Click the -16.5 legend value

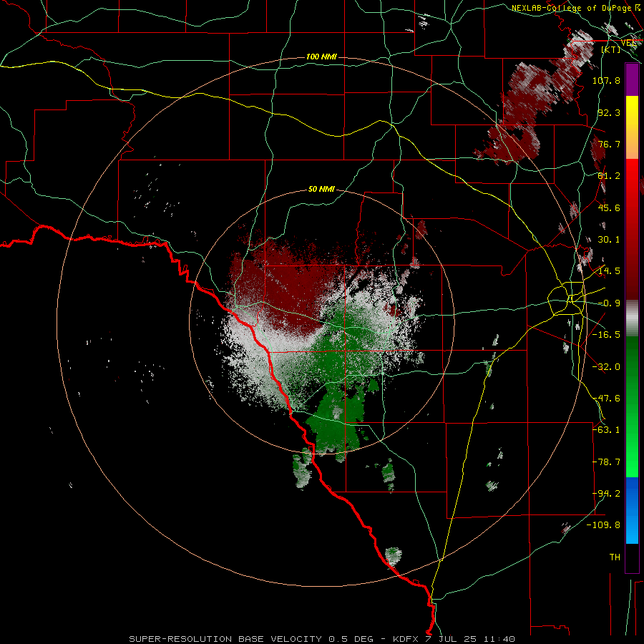point(606,335)
